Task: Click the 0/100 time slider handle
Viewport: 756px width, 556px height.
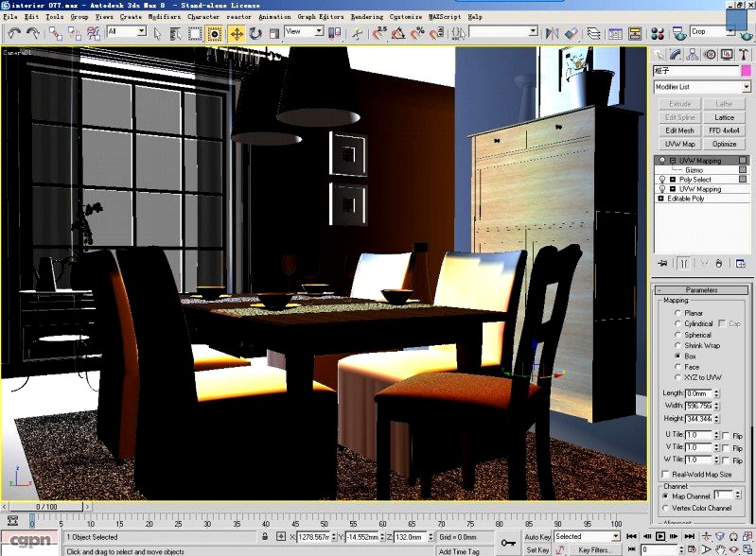Action: point(46,507)
